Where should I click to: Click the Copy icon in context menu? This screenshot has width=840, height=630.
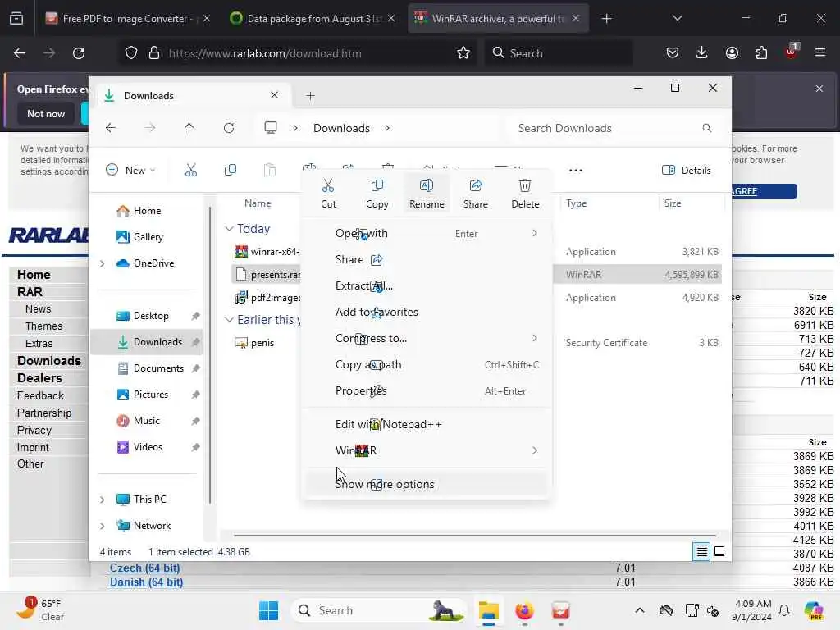coord(377,186)
